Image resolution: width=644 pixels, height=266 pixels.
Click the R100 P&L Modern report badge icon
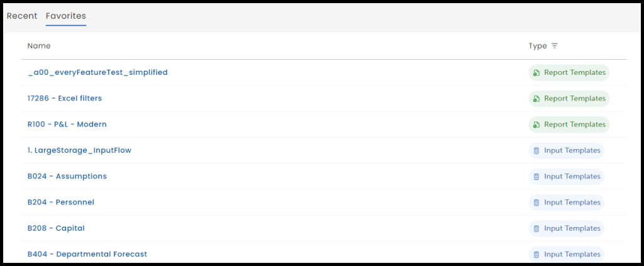point(536,125)
